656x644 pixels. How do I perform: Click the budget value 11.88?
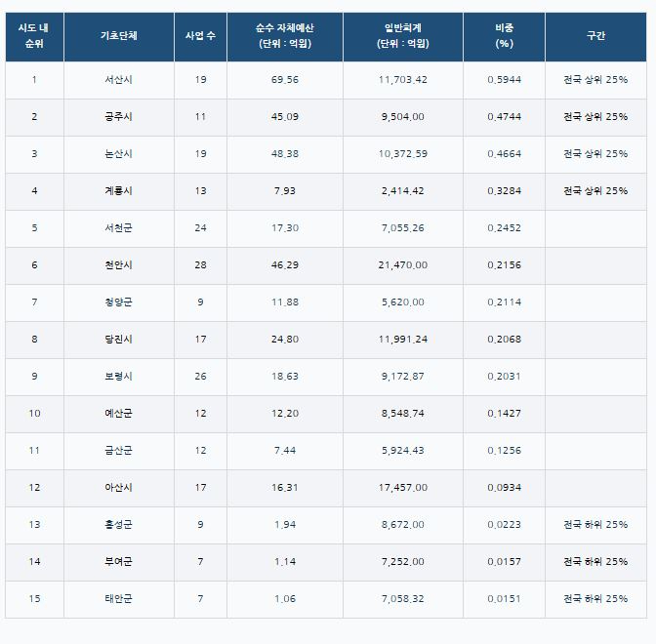point(285,302)
